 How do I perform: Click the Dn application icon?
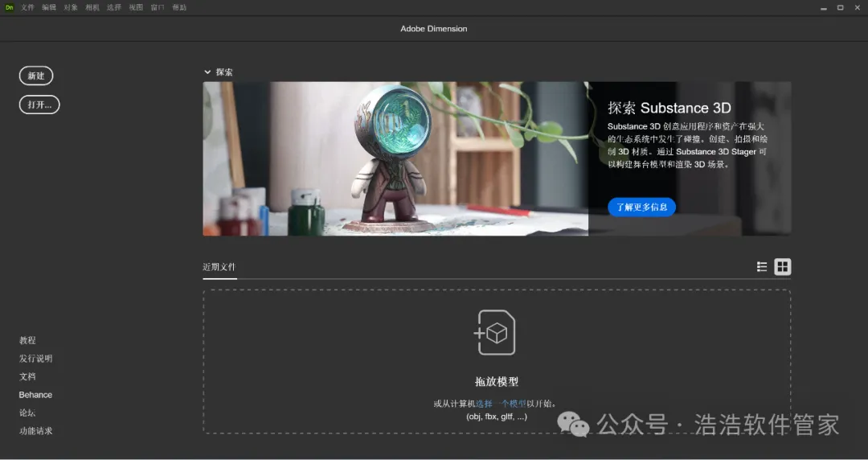coord(10,7)
